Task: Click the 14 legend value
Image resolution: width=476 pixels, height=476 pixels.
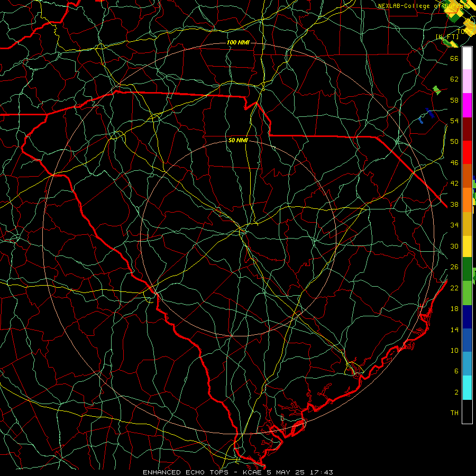Action: pos(454,329)
